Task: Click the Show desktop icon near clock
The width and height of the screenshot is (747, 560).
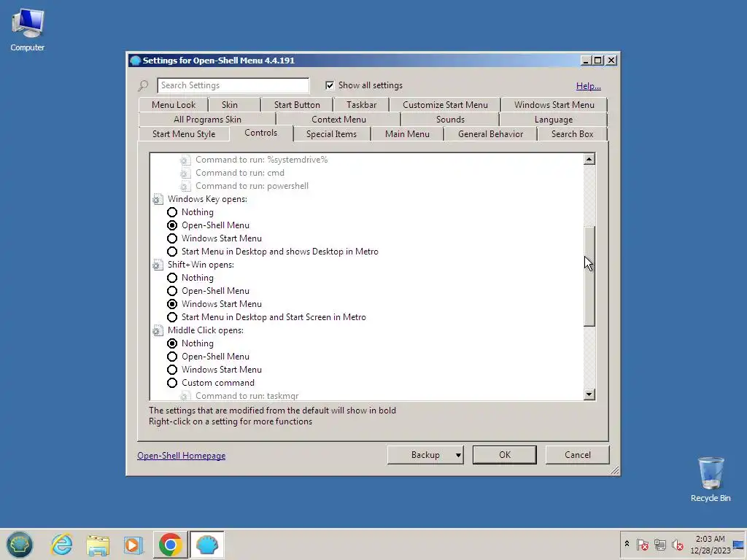Action: [738, 545]
